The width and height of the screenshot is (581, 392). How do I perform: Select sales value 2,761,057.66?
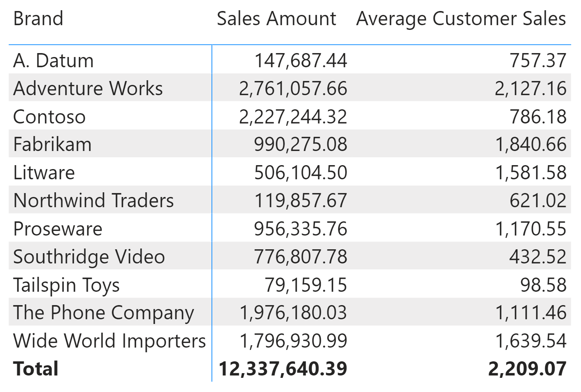pyautogui.click(x=293, y=88)
